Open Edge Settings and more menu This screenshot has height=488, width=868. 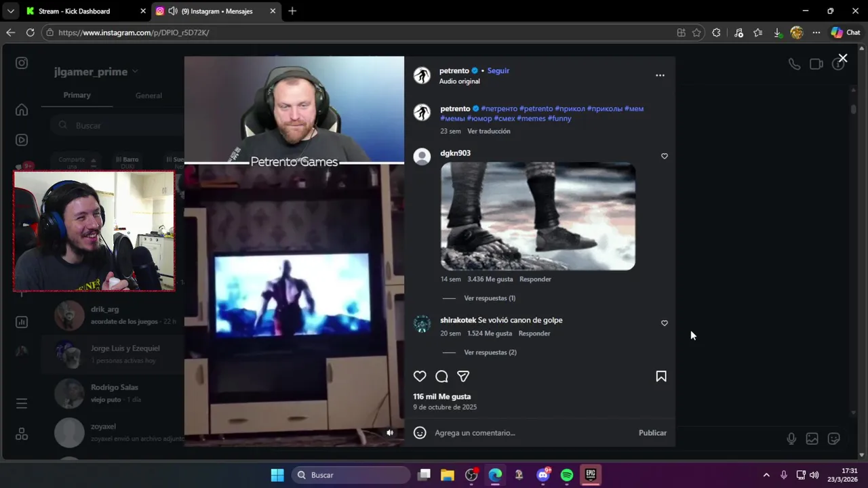click(x=816, y=33)
